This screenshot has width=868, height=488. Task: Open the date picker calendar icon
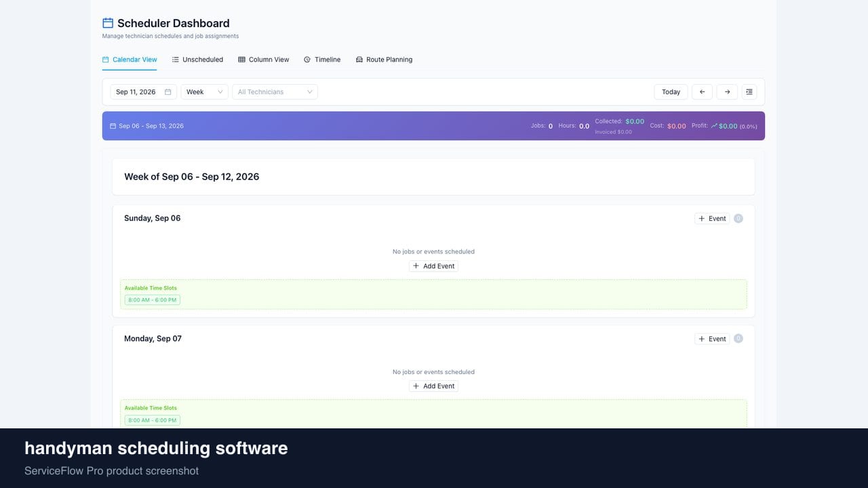168,92
